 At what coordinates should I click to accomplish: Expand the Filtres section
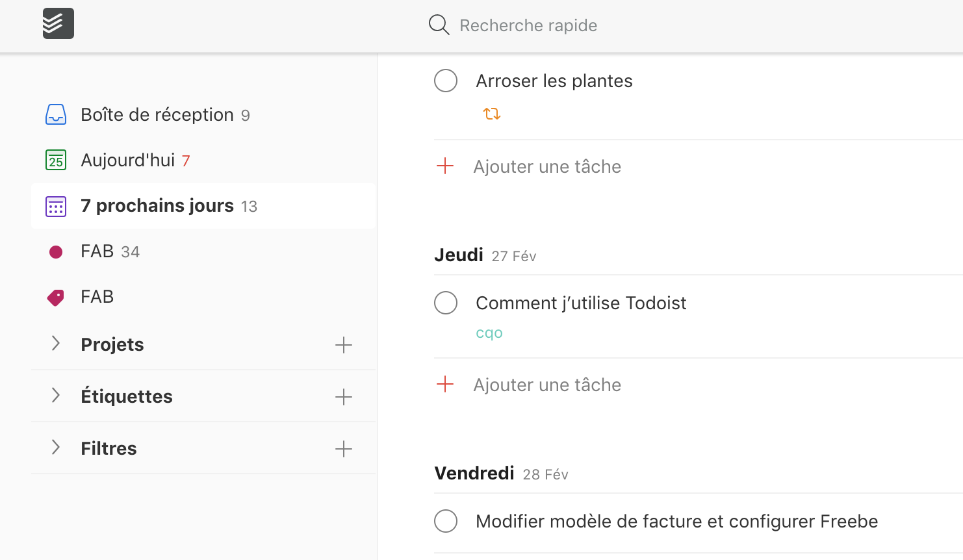(x=56, y=448)
